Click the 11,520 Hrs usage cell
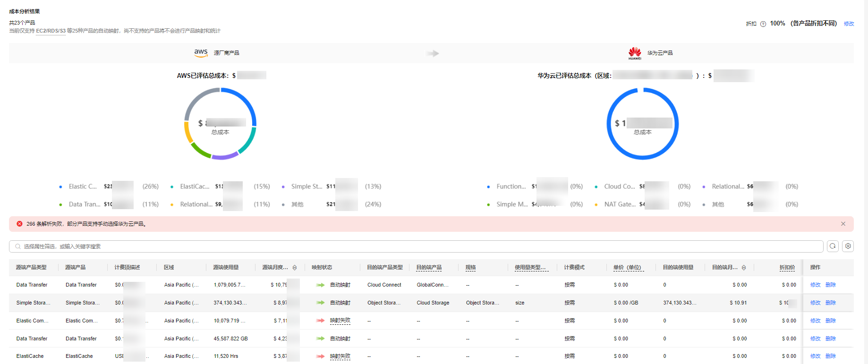868x364 pixels. click(226, 356)
